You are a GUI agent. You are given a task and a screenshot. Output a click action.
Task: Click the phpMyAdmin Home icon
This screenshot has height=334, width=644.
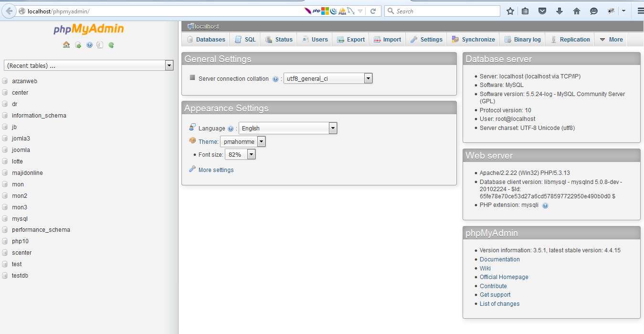coord(66,45)
